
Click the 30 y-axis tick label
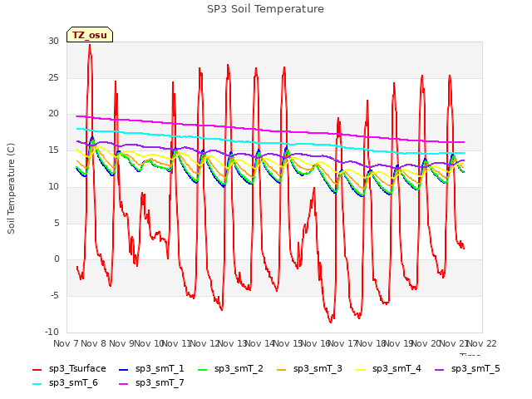[x=53, y=42]
